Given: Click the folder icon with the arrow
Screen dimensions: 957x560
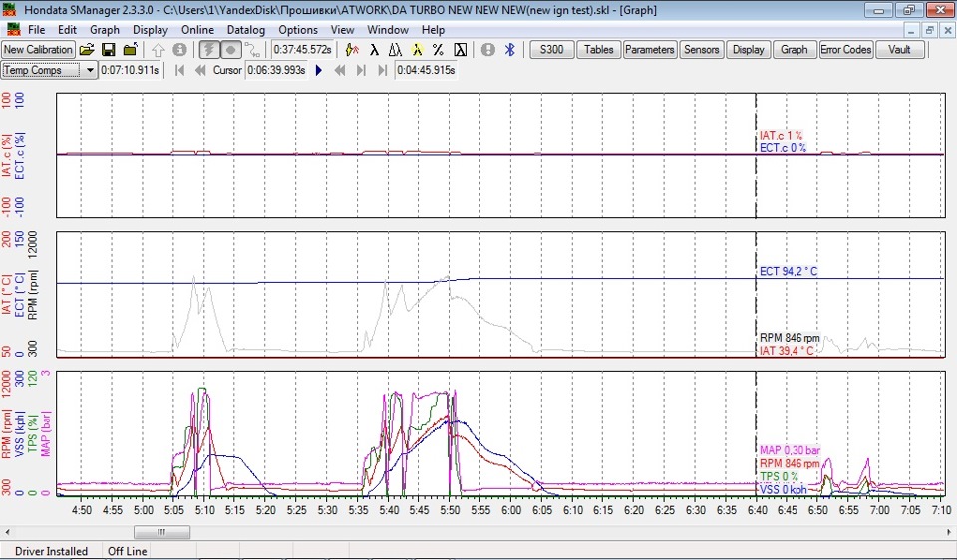Looking at the screenshot, I should pyautogui.click(x=130, y=50).
